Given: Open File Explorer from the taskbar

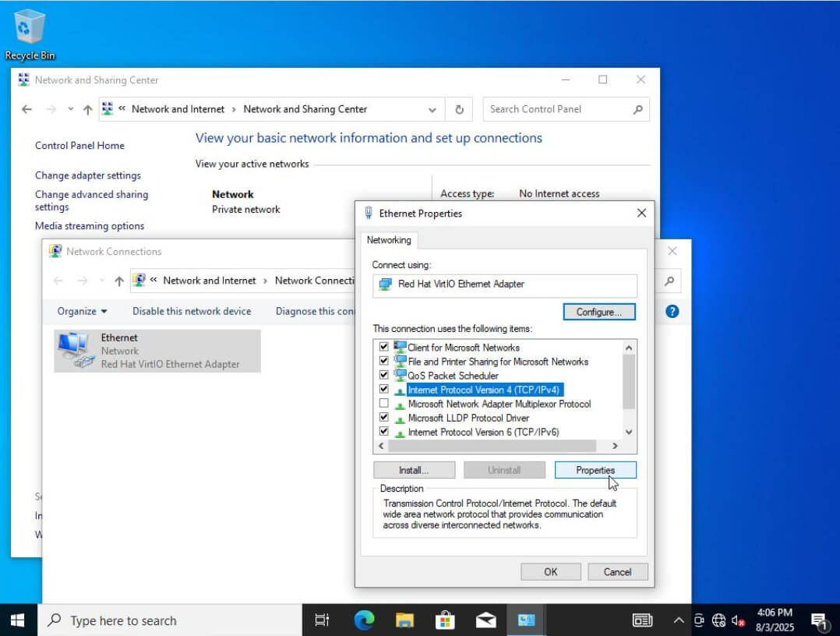Looking at the screenshot, I should (x=404, y=620).
